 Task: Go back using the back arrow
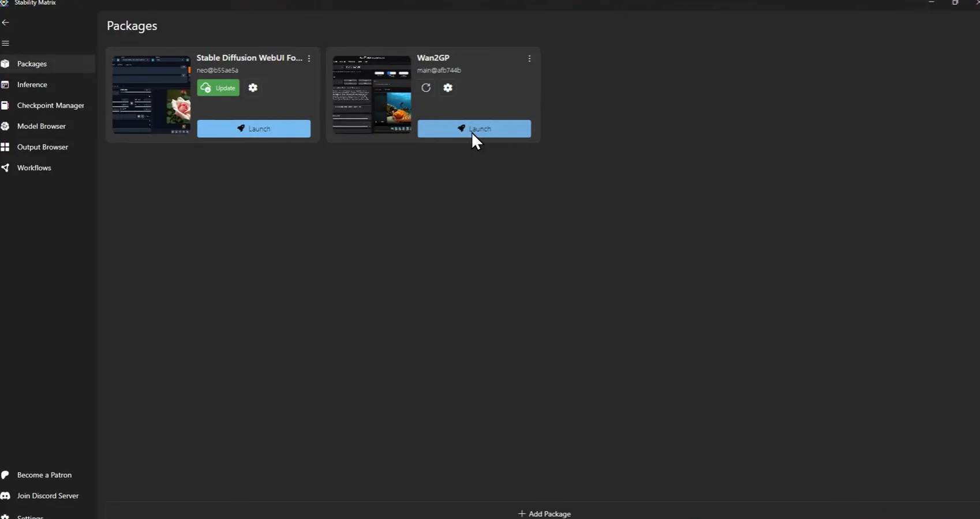[x=6, y=23]
